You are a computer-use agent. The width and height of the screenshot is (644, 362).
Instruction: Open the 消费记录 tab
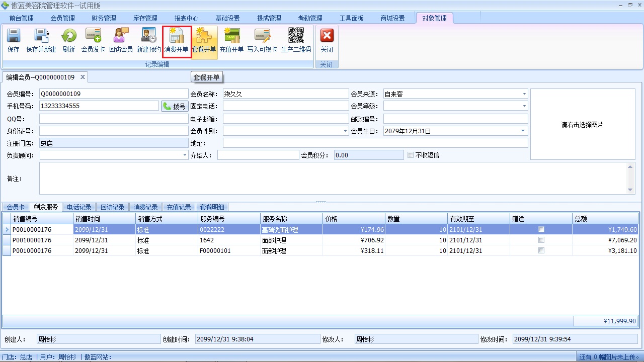pyautogui.click(x=145, y=207)
